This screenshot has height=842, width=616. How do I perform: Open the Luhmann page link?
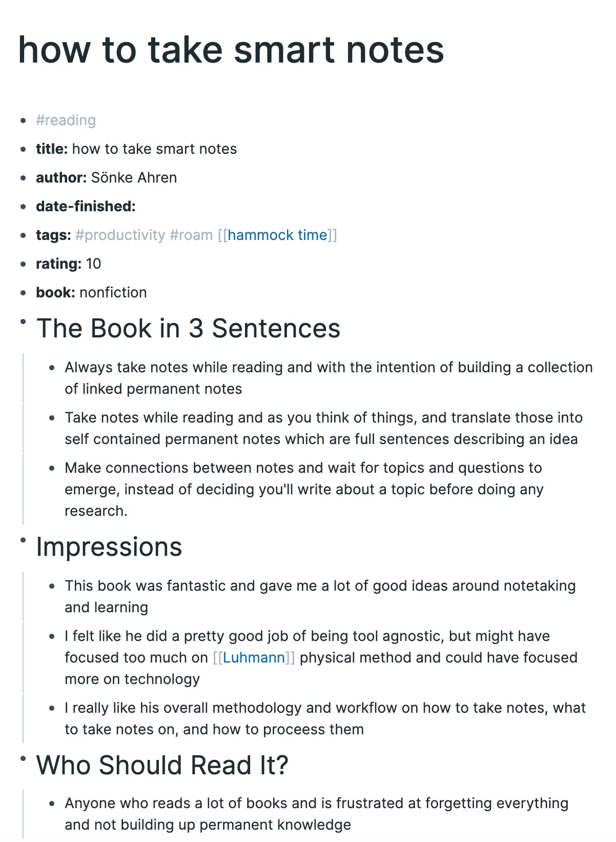pos(254,658)
